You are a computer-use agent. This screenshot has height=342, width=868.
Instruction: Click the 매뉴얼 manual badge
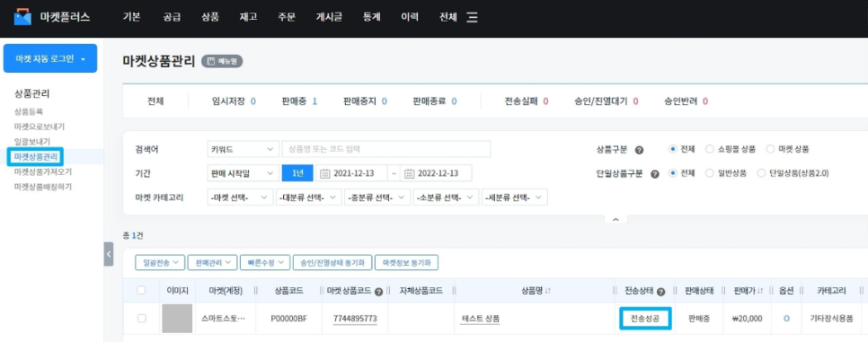point(222,61)
